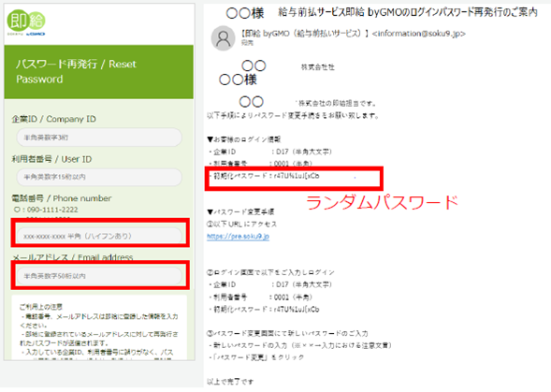Focus the User ID input field
This screenshot has width=551, height=392.
pyautogui.click(x=99, y=177)
